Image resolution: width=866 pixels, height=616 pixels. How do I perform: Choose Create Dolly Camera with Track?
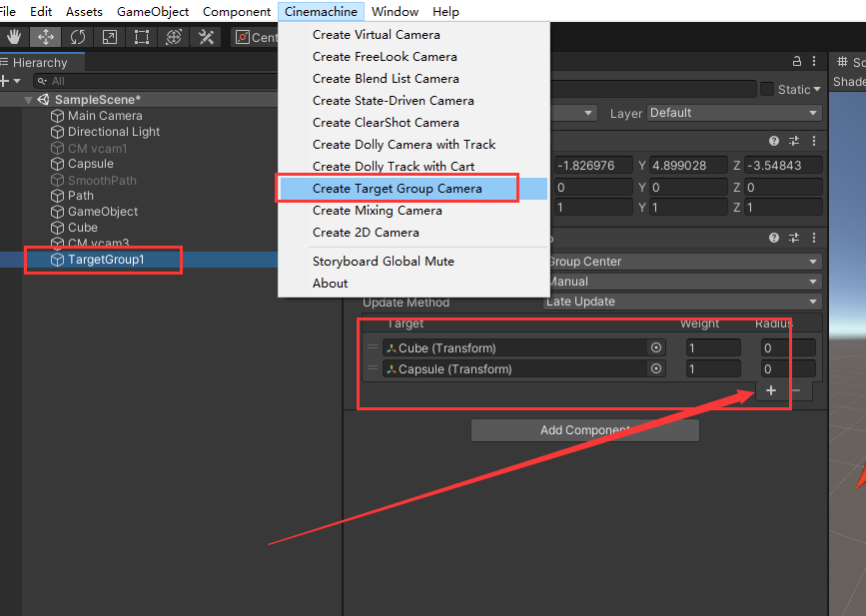tap(413, 145)
